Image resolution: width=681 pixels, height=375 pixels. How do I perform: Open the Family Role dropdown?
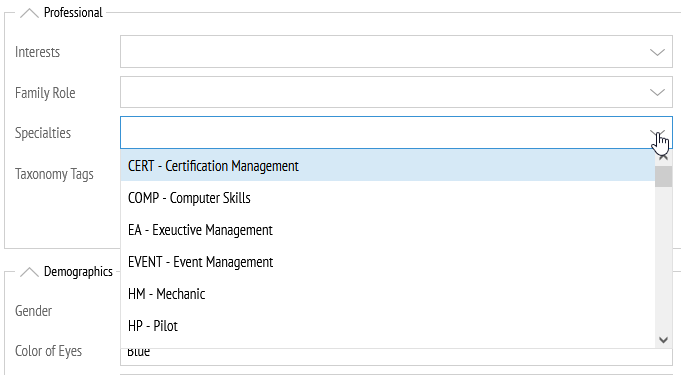point(657,92)
